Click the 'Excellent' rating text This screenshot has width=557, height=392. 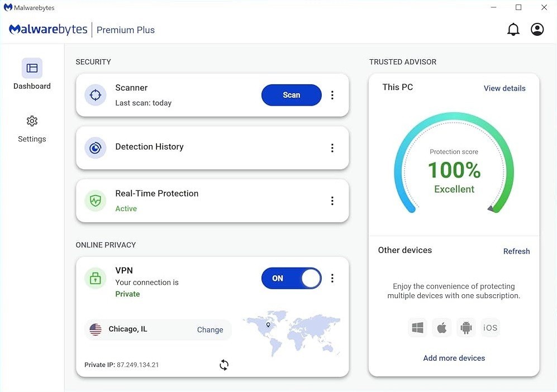click(x=454, y=189)
